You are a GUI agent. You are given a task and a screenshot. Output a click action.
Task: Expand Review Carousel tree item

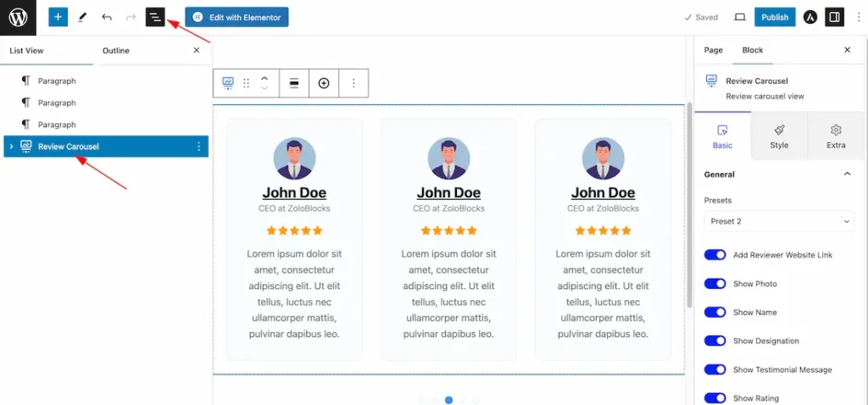tap(12, 147)
